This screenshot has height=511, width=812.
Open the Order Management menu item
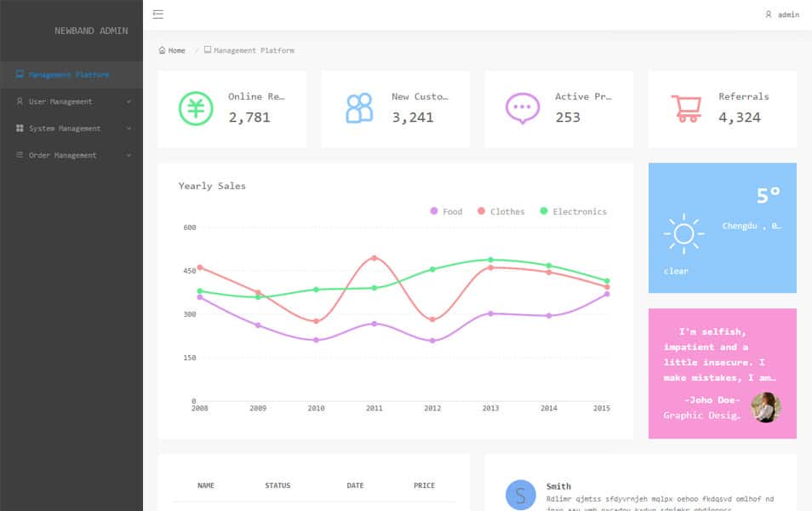62,156
